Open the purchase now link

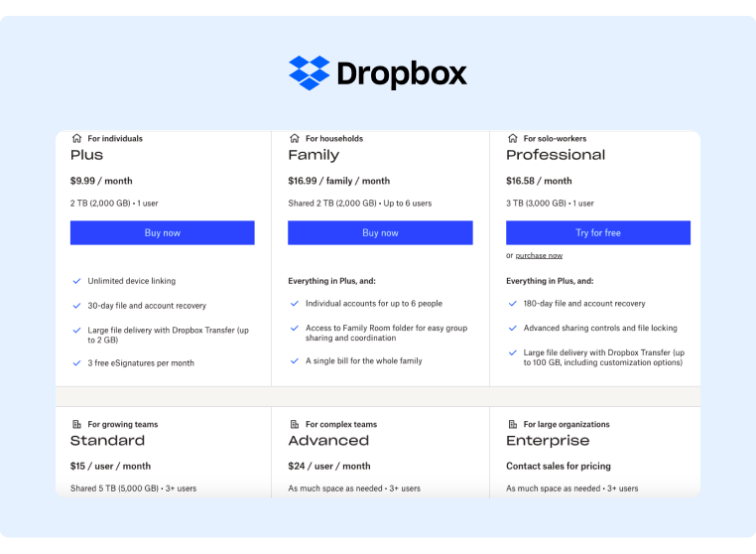[539, 255]
